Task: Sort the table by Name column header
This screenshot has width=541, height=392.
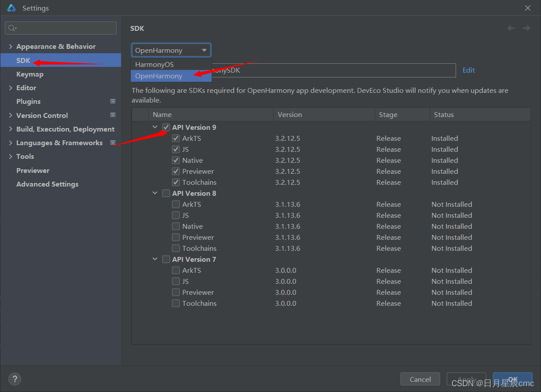Action: pos(211,114)
